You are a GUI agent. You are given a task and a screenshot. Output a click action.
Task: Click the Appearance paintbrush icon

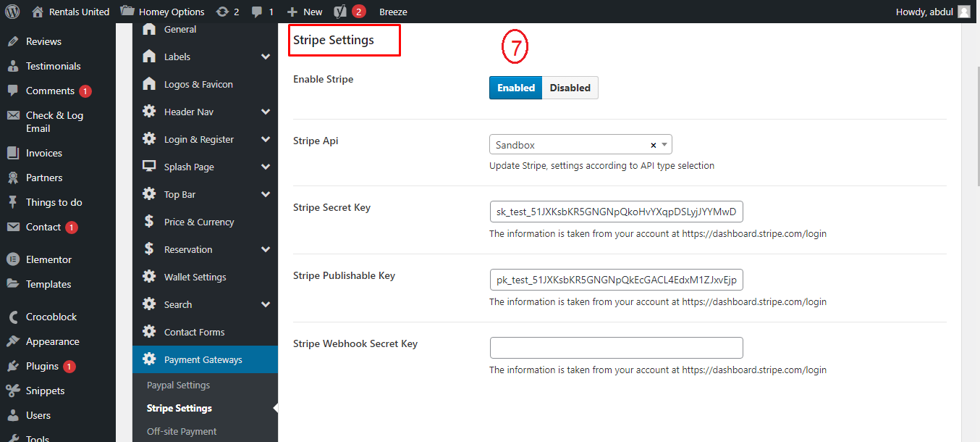tap(13, 341)
